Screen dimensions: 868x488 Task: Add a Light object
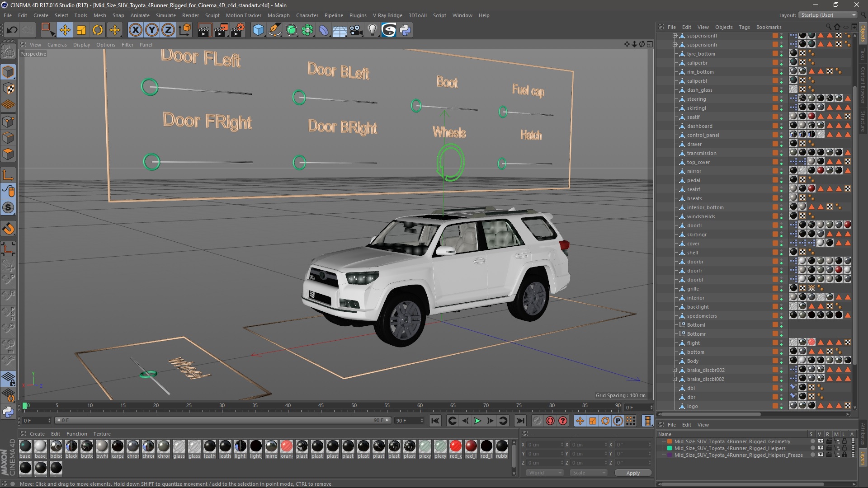373,30
